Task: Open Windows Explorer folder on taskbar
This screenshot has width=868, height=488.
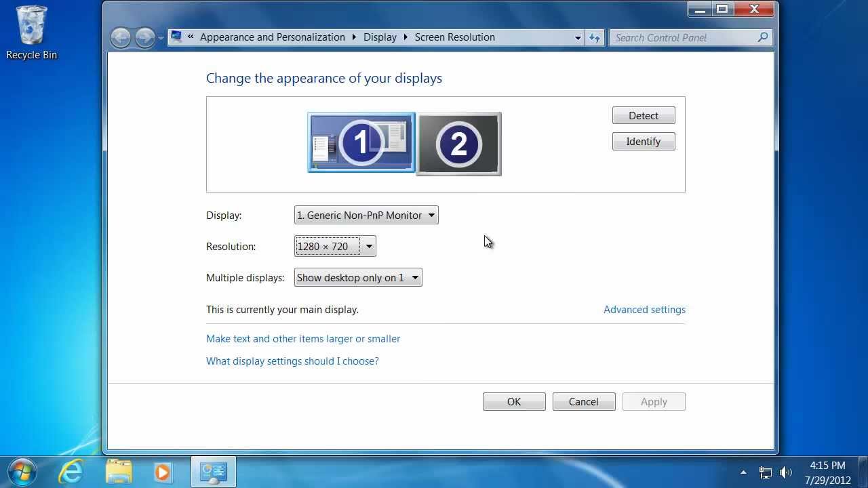Action: pyautogui.click(x=119, y=471)
